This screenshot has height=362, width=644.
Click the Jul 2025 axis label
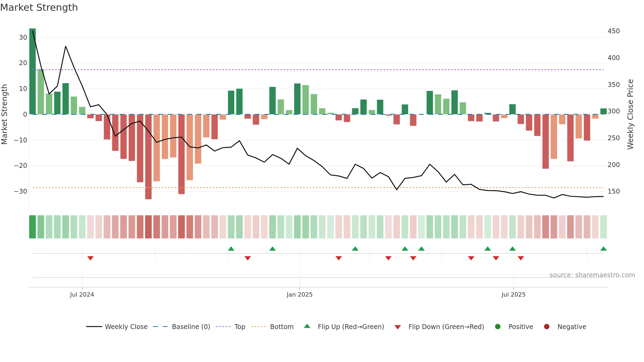[x=513, y=294]
